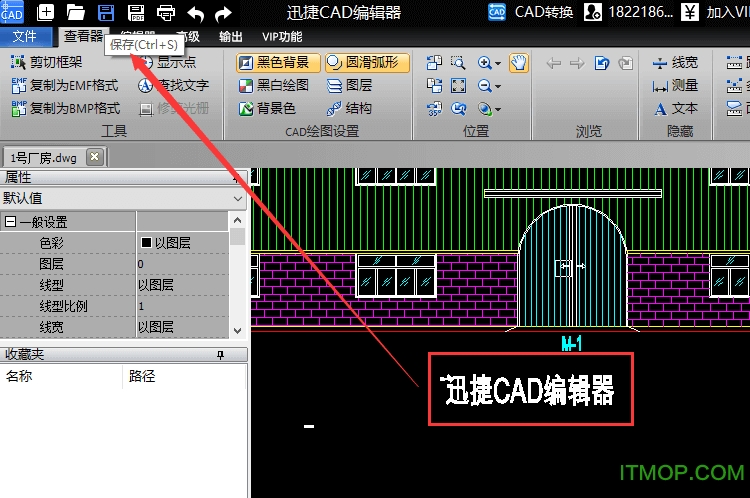Viewport: 750px width, 498px height.
Task: Click the Undo arrow icon
Action: click(196, 12)
